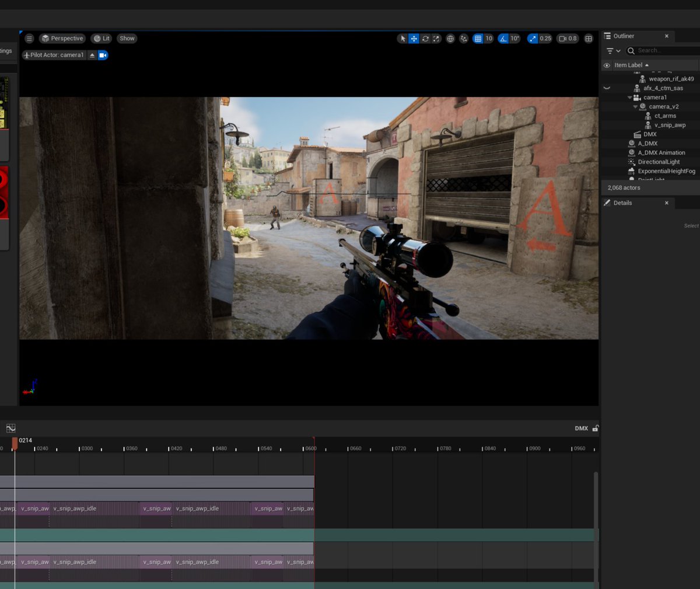Click the playhead marker at frame 0214
The height and width of the screenshot is (589, 700).
pyautogui.click(x=15, y=444)
